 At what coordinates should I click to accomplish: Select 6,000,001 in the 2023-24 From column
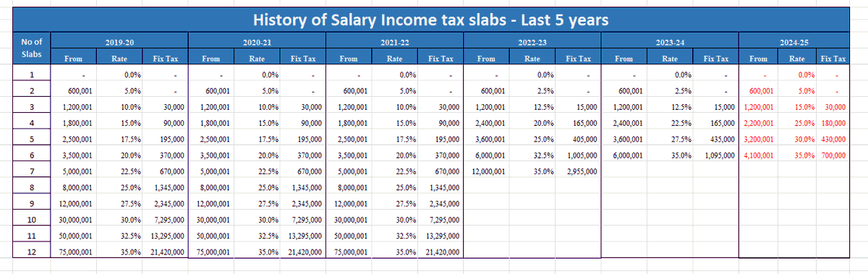tap(628, 155)
